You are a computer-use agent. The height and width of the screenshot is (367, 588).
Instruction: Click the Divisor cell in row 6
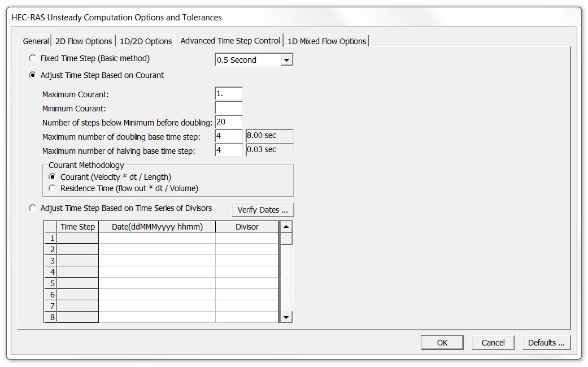coord(247,294)
